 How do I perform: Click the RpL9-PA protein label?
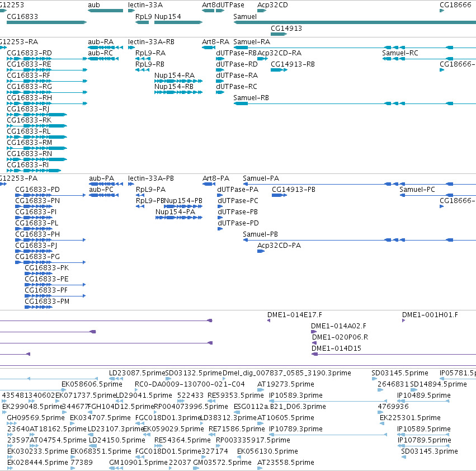tap(150, 189)
